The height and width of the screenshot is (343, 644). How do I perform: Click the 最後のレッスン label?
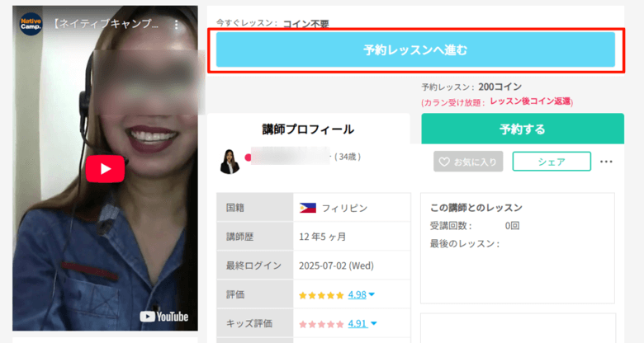(x=465, y=244)
